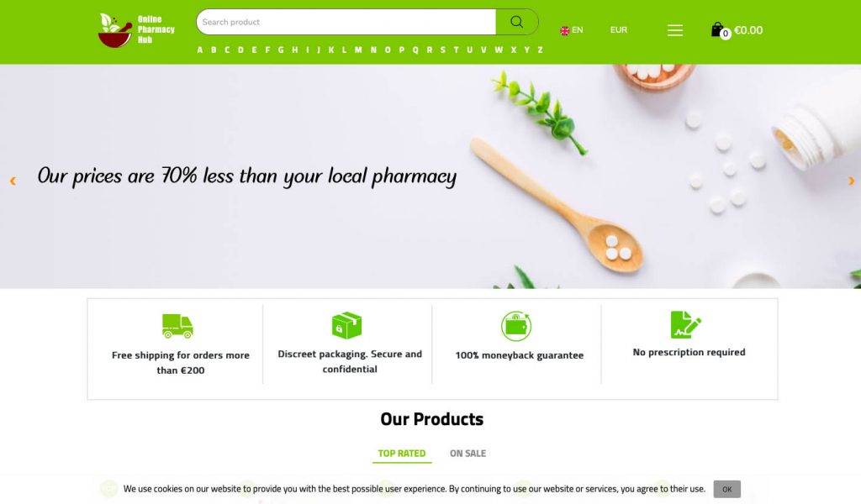The height and width of the screenshot is (504, 861).
Task: Accept cookies with the OK button
Action: [727, 489]
